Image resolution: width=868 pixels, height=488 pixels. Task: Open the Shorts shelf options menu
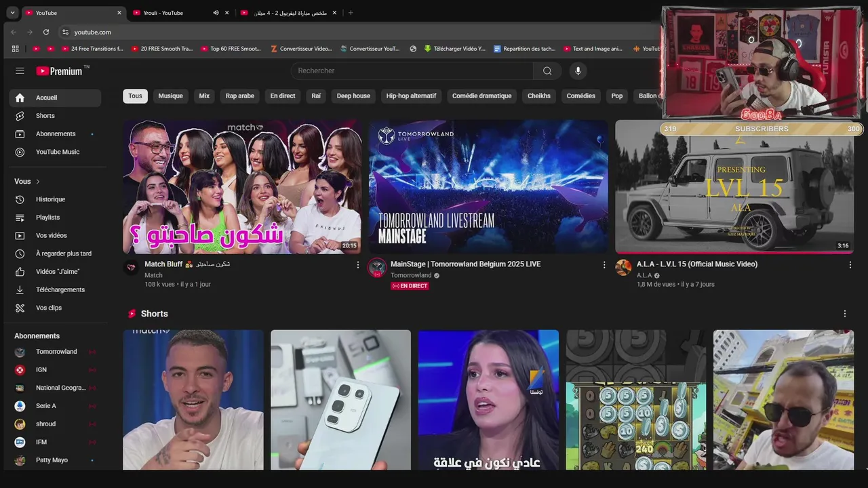coord(845,314)
